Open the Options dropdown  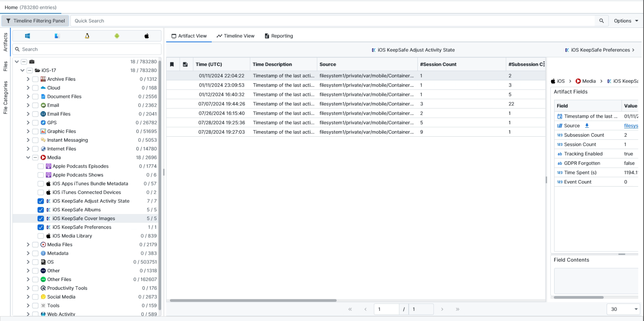coord(626,21)
